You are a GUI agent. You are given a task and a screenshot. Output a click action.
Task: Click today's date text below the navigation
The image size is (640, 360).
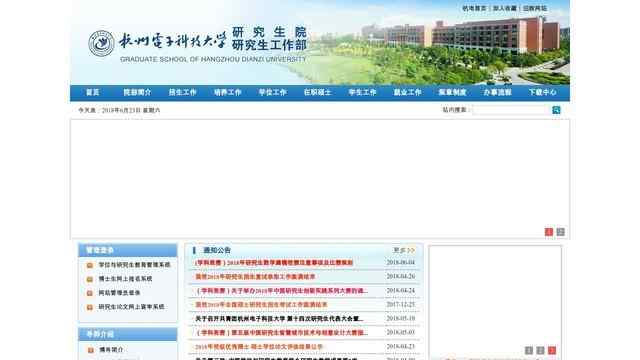click(x=119, y=110)
